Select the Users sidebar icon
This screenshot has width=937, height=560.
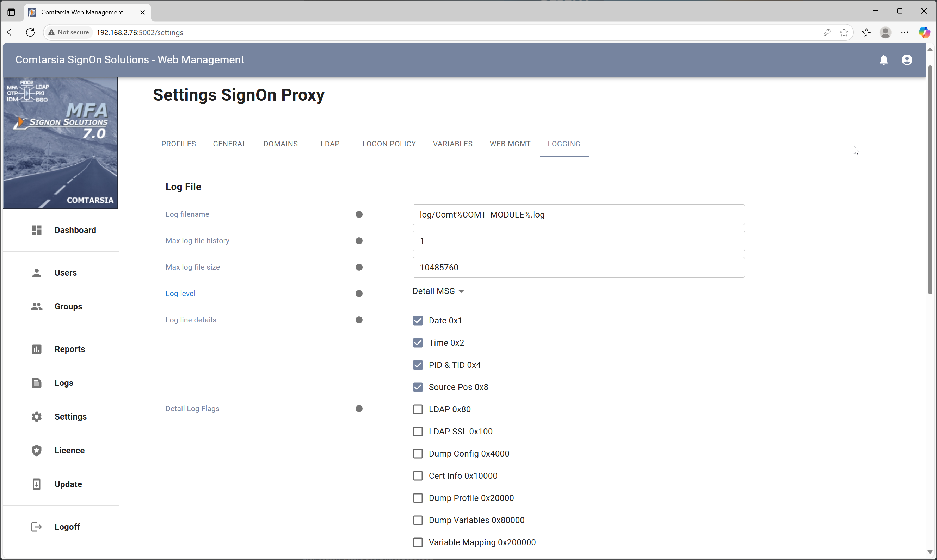[36, 273]
